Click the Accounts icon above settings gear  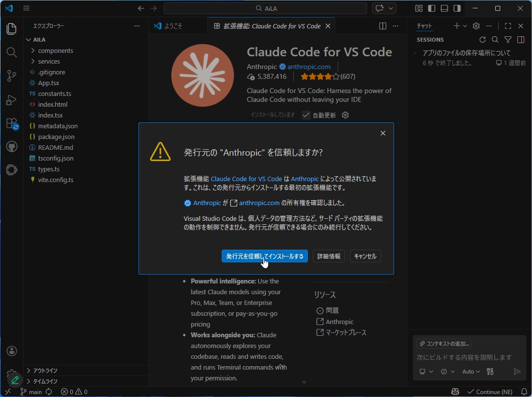[11, 351]
